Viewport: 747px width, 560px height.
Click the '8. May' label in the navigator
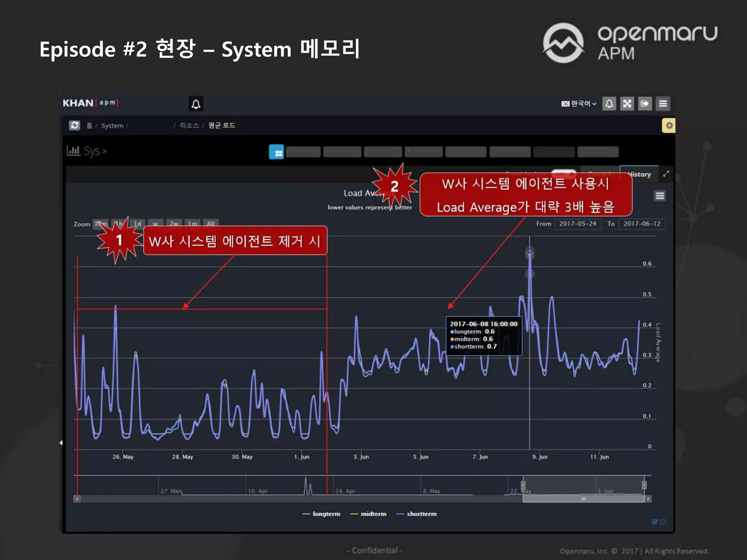pos(431,491)
